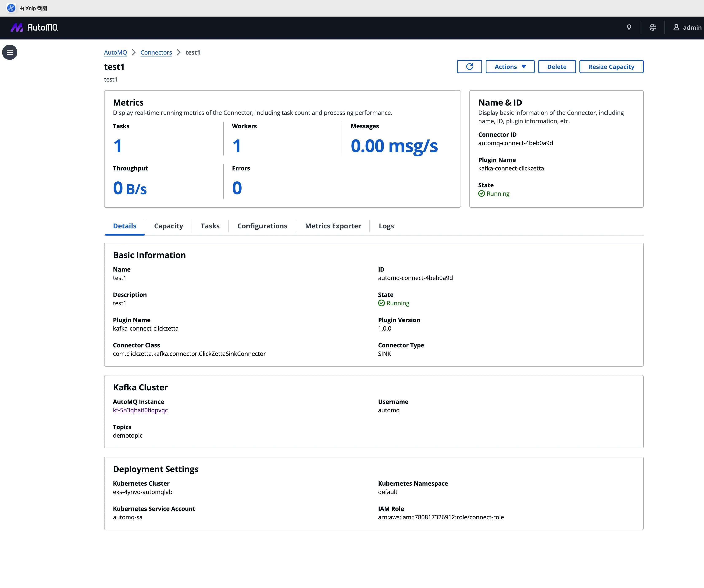Click the AutoMQ breadcrumb link

[x=115, y=52]
